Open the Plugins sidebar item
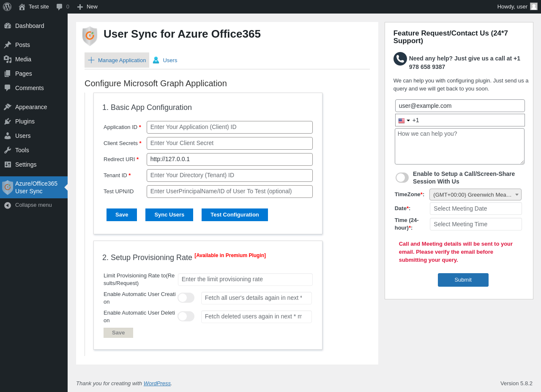The height and width of the screenshot is (392, 541). (25, 121)
